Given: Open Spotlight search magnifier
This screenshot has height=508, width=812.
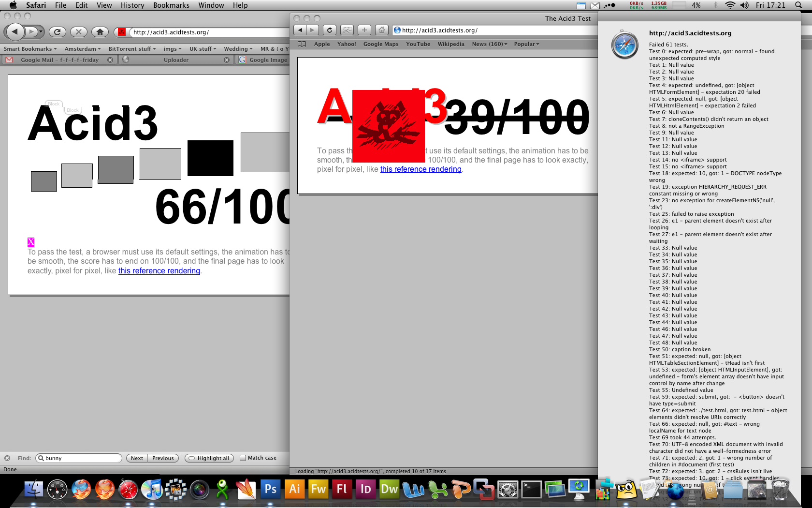Looking at the screenshot, I should (798, 5).
